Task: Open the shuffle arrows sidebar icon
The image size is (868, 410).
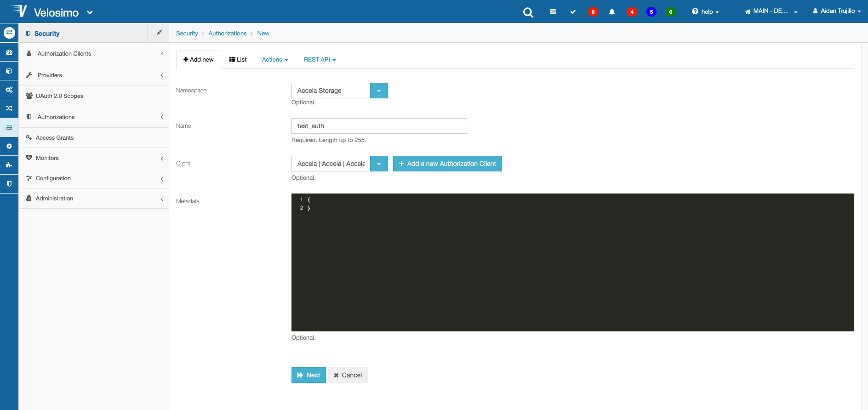Action: (x=9, y=108)
